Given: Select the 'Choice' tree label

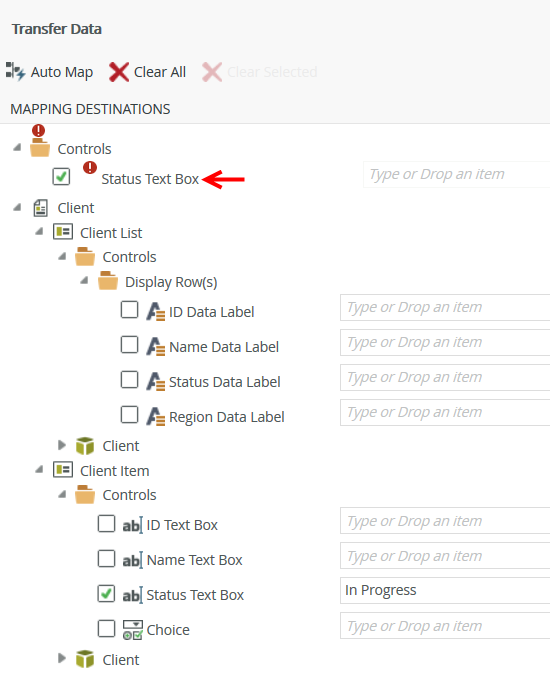Looking at the screenshot, I should [x=168, y=630].
